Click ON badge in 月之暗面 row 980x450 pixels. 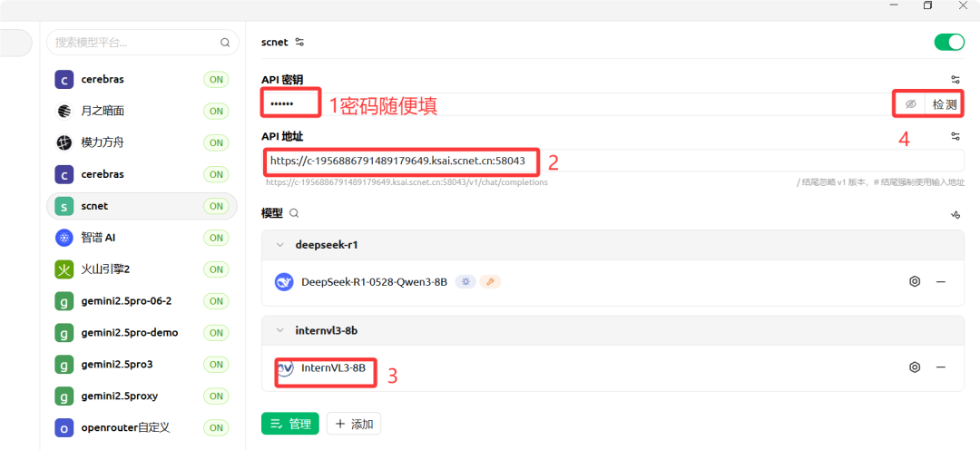click(216, 112)
